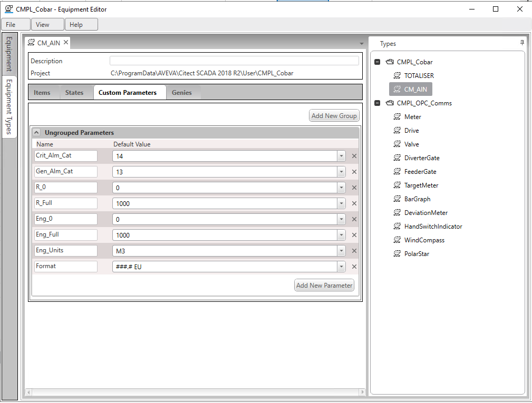532x403 pixels.
Task: Switch to the Items tab
Action: [42, 93]
